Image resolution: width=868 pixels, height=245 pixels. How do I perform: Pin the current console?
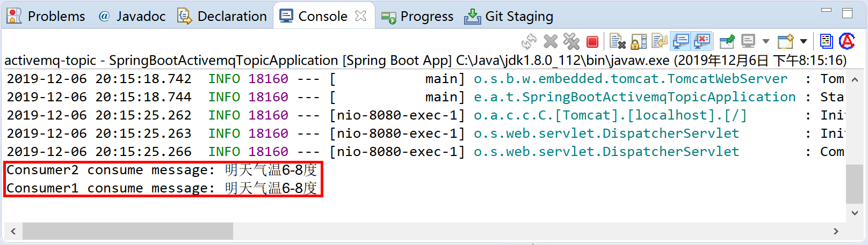727,42
